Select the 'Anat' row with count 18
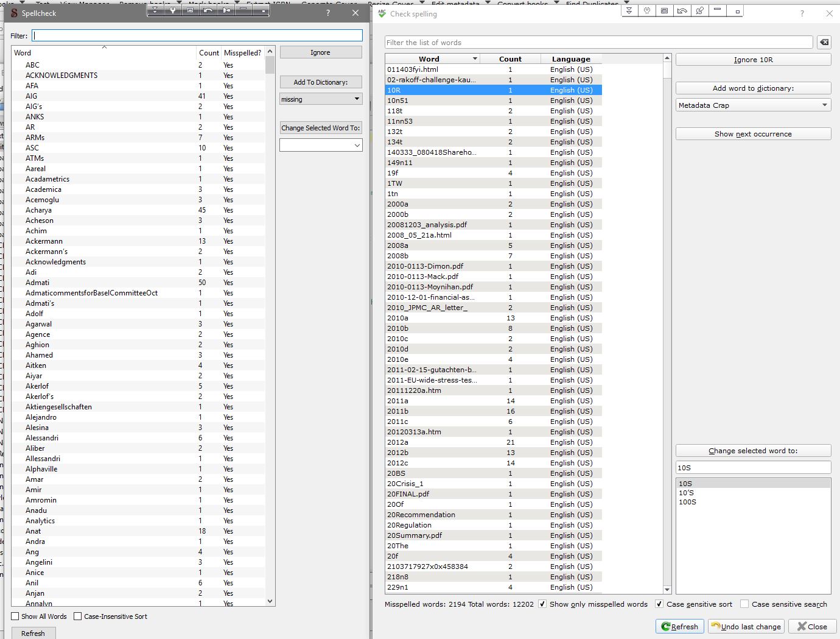840x639 pixels. (138, 531)
